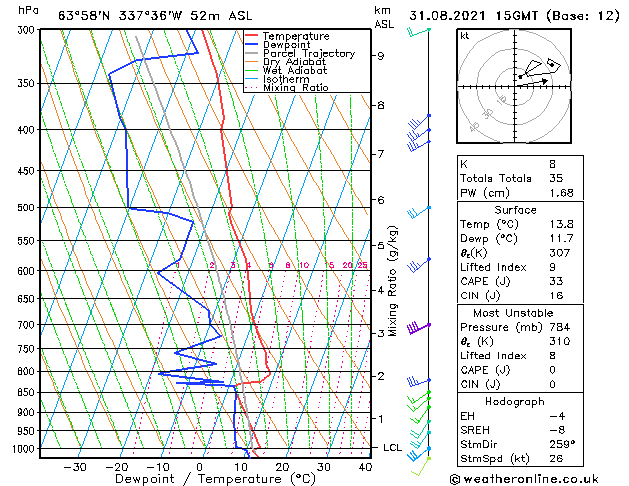The height and width of the screenshot is (486, 629).
Task: Click the weatheronline.co.uk copyright link
Action: pos(524,479)
